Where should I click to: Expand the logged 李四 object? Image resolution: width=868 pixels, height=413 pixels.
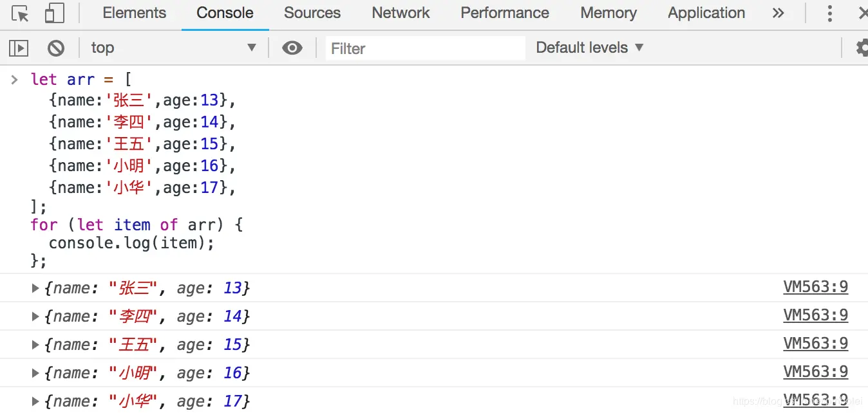pos(35,317)
